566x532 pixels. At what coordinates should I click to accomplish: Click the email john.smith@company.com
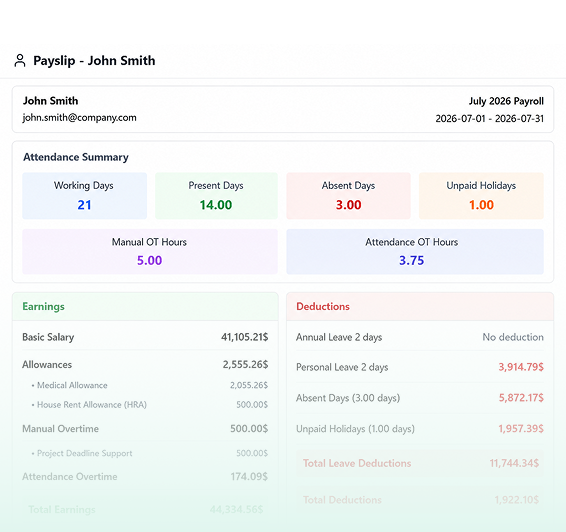pos(79,118)
